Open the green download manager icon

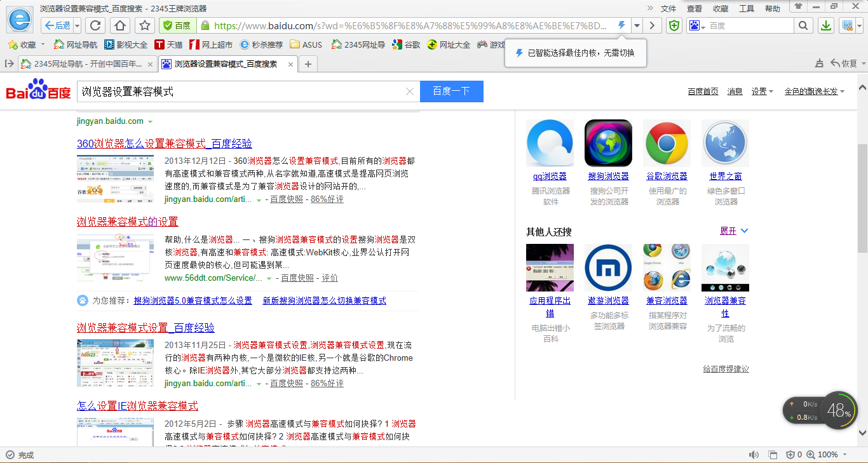click(x=826, y=25)
